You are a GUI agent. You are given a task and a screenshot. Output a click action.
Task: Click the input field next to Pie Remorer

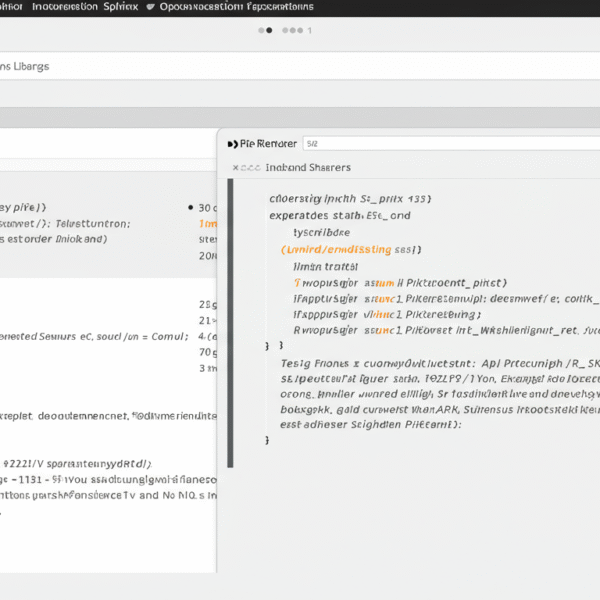[x=450, y=144]
